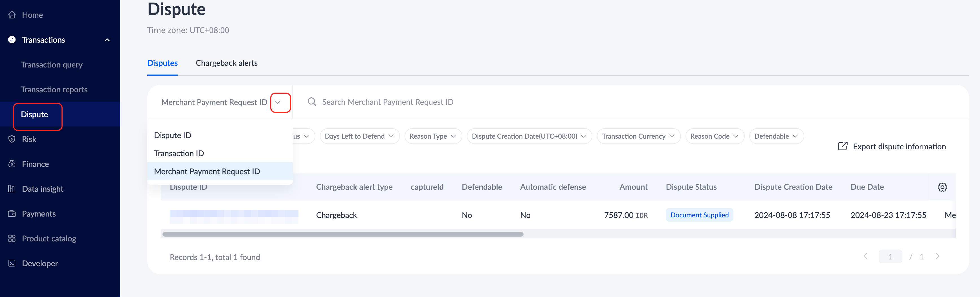The image size is (980, 297).
Task: Click the Payments wallet icon
Action: 12,214
